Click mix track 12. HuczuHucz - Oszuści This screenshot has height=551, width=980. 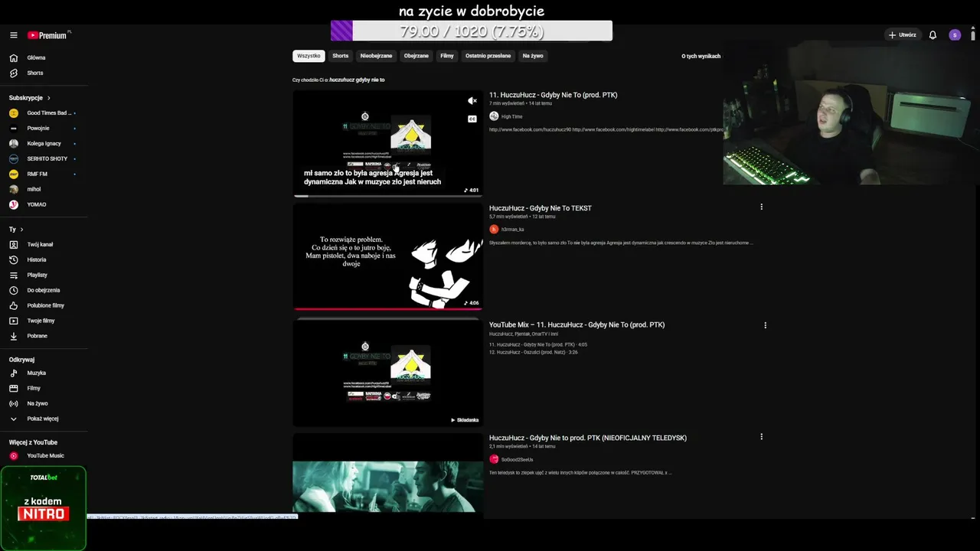[x=534, y=352]
